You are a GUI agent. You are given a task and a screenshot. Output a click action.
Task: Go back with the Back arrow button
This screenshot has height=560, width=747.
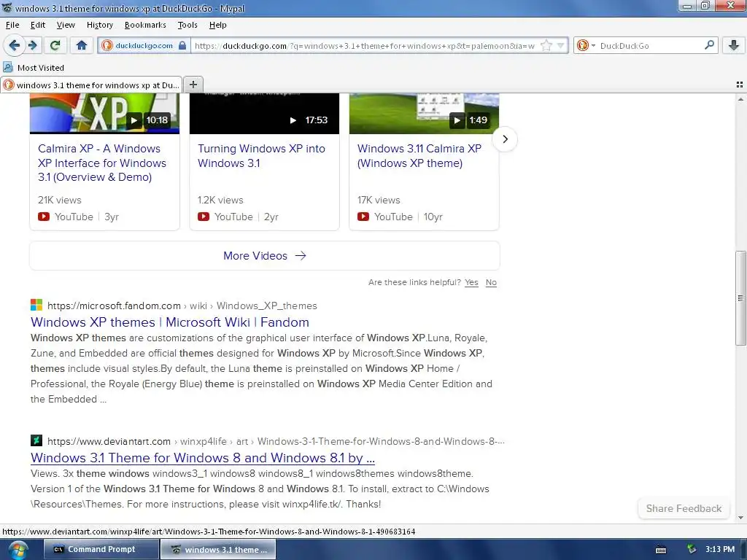click(15, 45)
